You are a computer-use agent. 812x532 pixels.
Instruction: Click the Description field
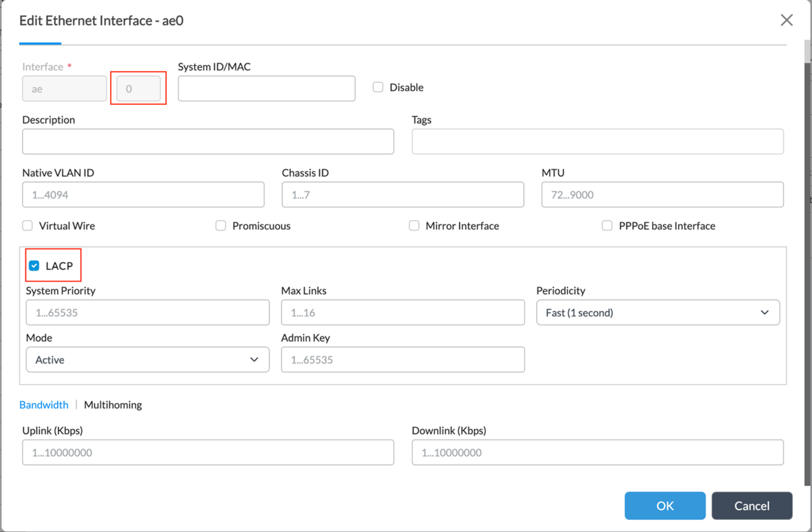(x=207, y=141)
